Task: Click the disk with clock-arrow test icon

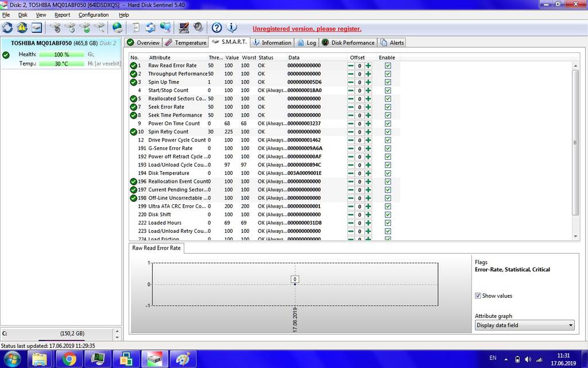Action: pos(56,28)
